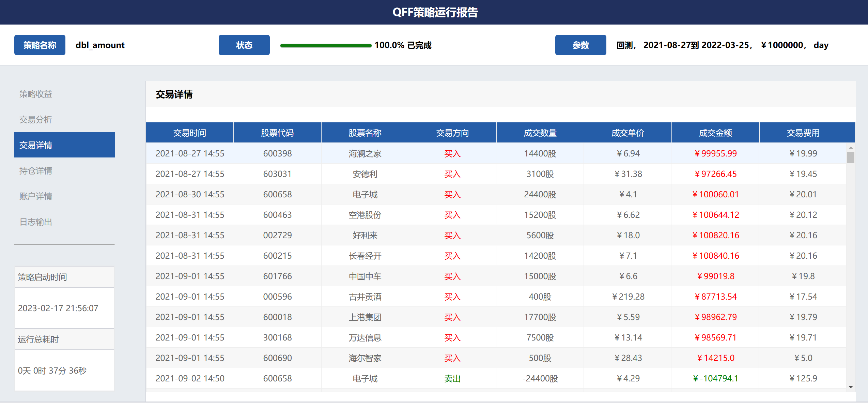Select the stock code 603031 cell

[x=277, y=174]
